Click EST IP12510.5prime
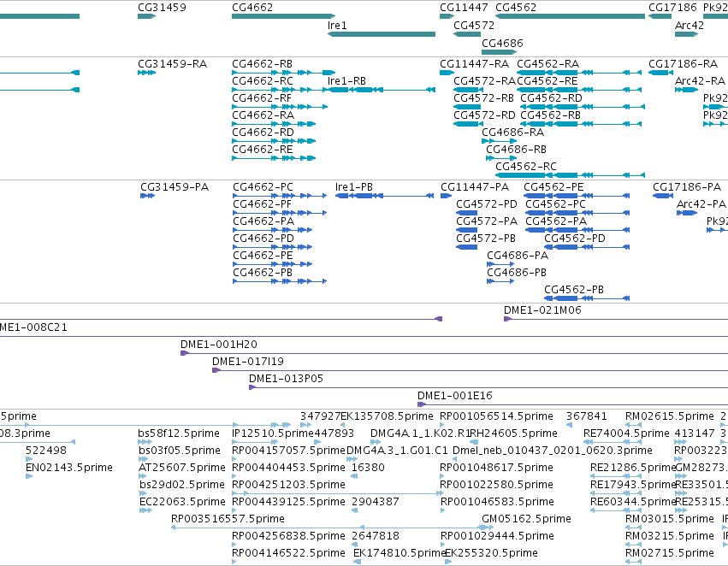Image resolution: width=728 pixels, height=566 pixels. (x=273, y=433)
